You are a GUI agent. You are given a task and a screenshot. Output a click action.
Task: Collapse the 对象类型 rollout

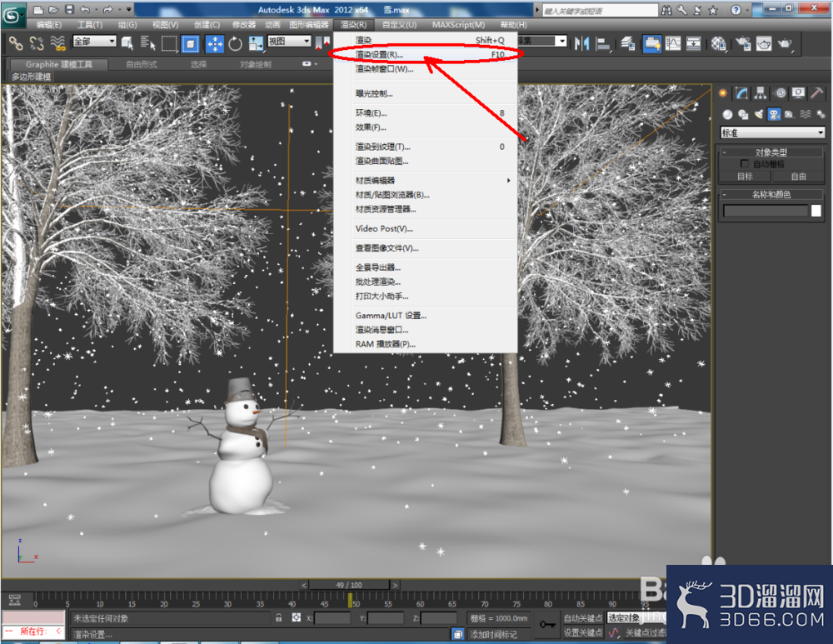pyautogui.click(x=771, y=152)
